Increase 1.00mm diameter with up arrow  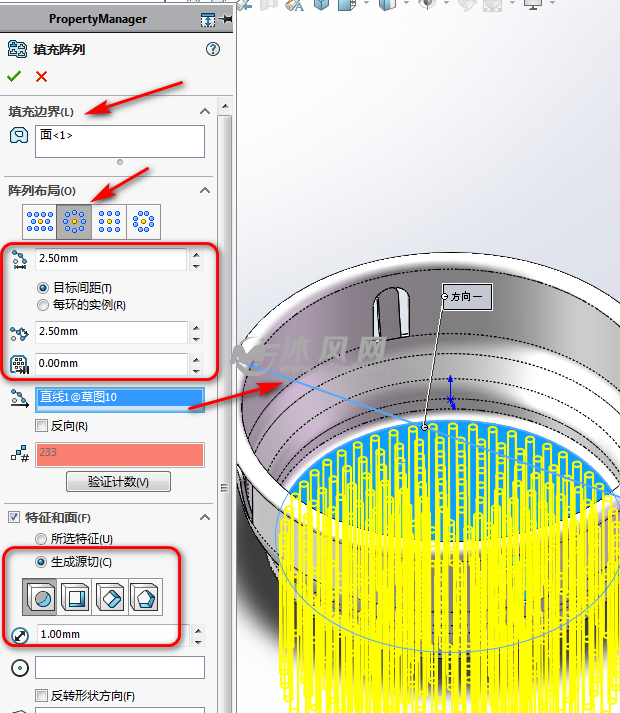point(198,631)
